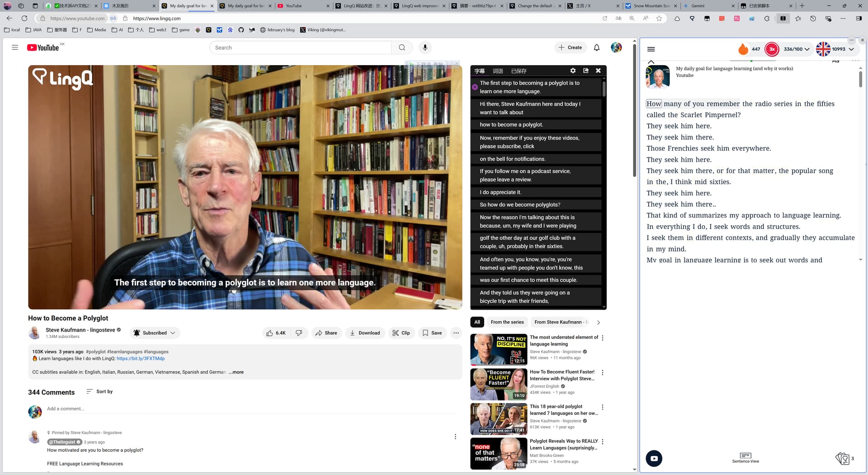This screenshot has height=475, width=868.
Task: Open Sort by comments dropdown
Action: click(x=99, y=392)
